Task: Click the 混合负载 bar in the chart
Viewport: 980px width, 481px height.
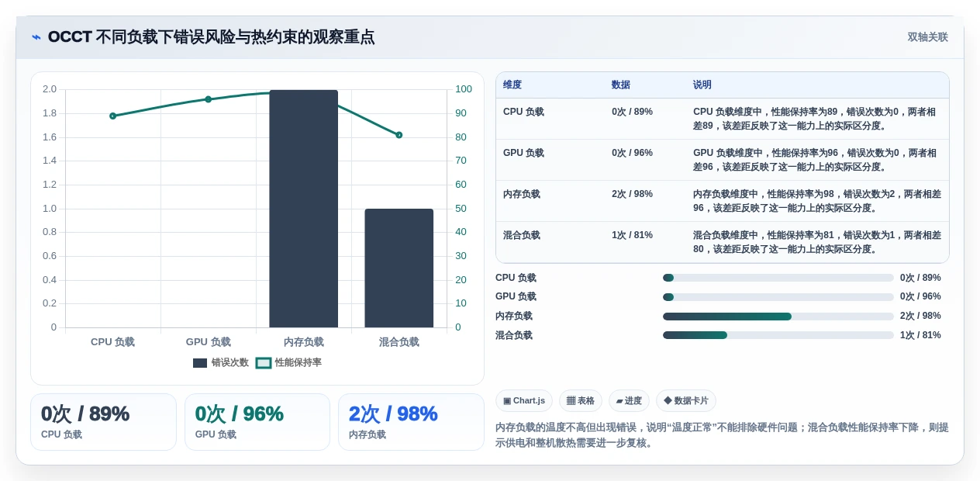Action: pyautogui.click(x=399, y=268)
